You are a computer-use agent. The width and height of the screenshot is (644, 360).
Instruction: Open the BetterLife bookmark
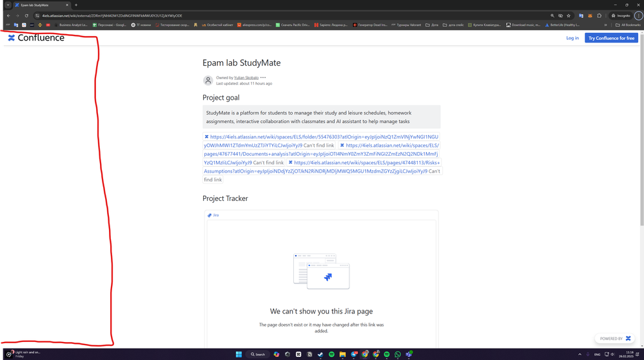pyautogui.click(x=562, y=25)
